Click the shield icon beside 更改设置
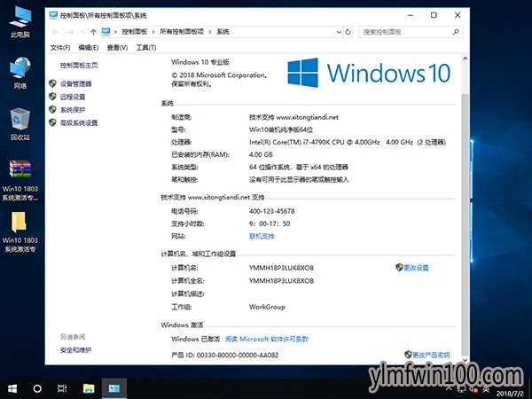This screenshot has width=532, height=399. click(399, 268)
